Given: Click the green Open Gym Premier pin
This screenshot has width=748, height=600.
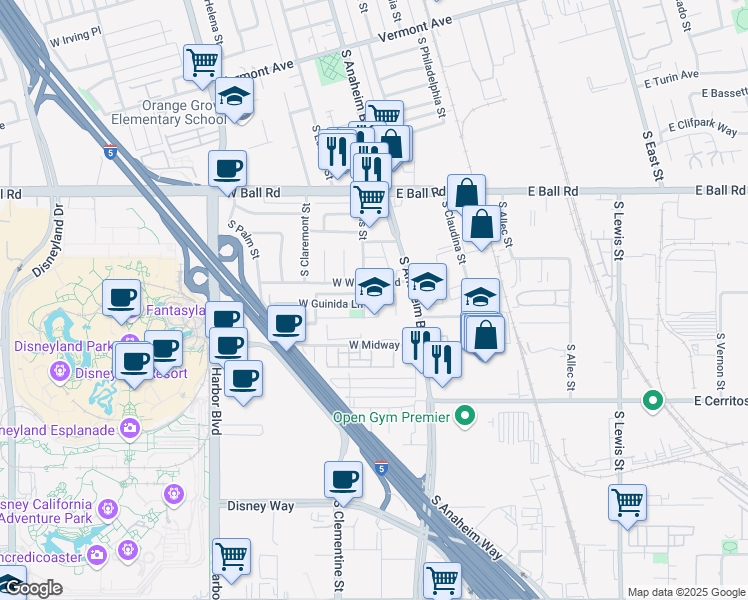Looking at the screenshot, I should coord(465,416).
